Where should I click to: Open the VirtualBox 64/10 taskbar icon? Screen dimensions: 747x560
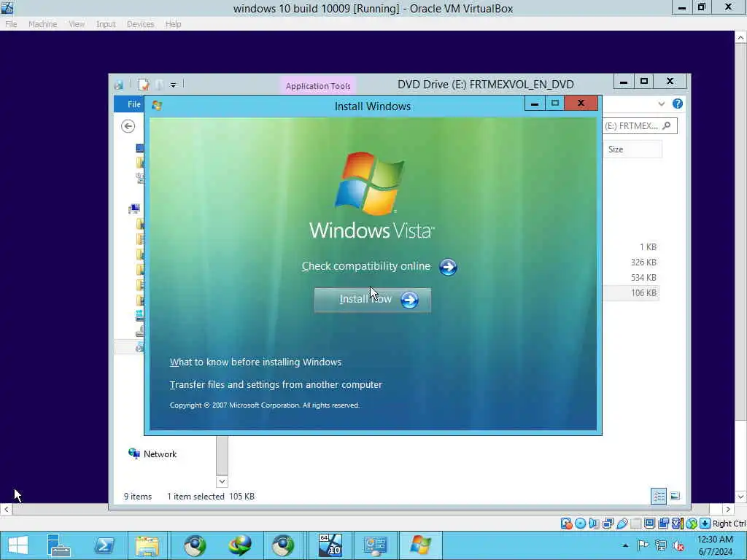point(330,545)
